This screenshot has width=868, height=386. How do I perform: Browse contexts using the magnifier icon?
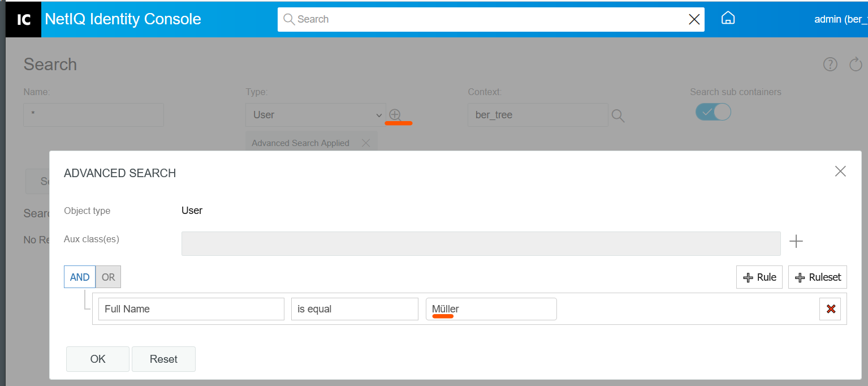click(x=617, y=115)
